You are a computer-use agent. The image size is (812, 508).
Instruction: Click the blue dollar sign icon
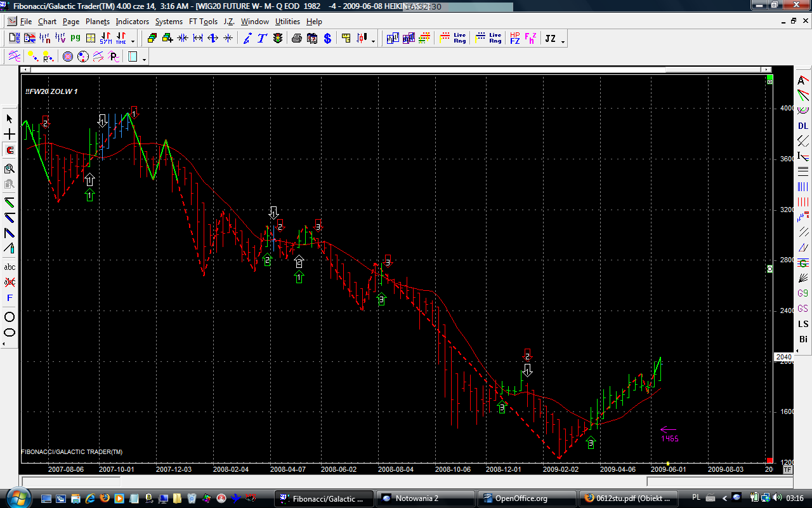click(x=327, y=39)
